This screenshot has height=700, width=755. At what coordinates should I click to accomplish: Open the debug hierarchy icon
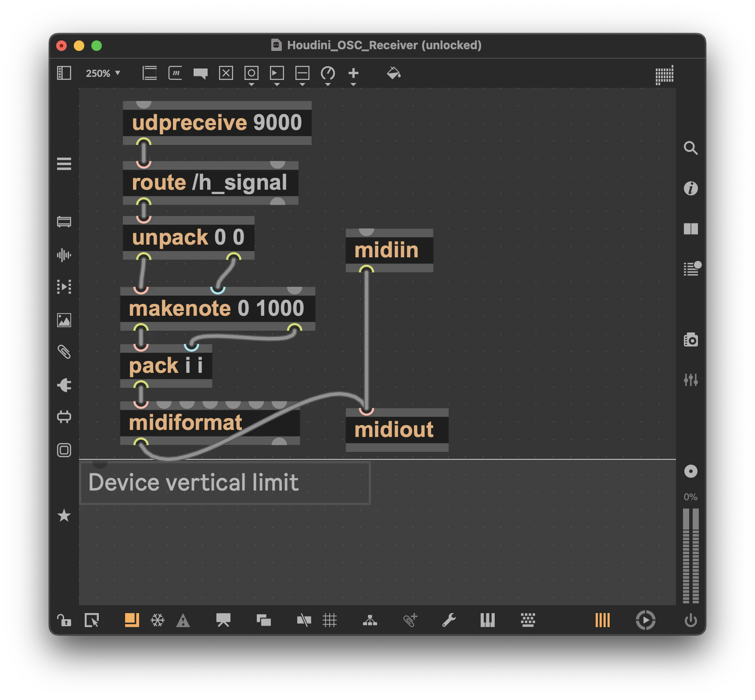370,620
